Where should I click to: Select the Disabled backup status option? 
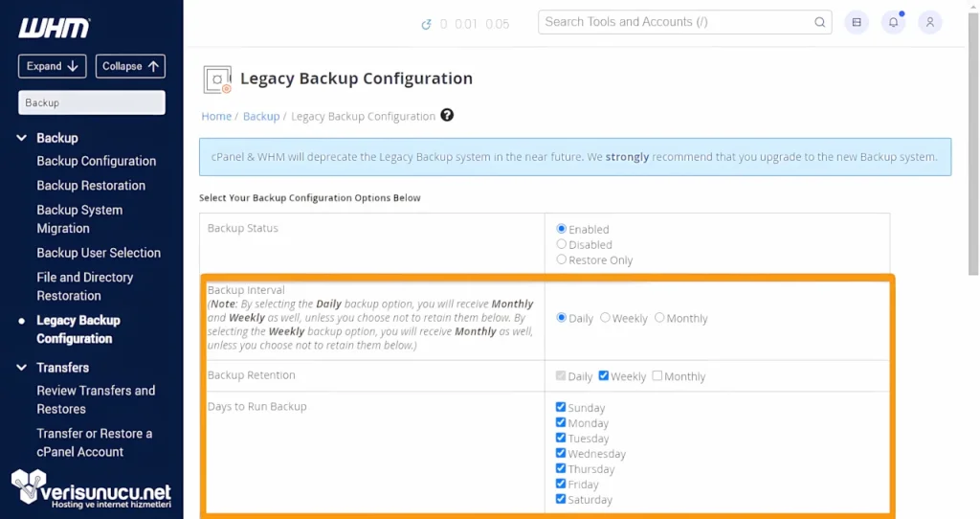[x=562, y=244]
